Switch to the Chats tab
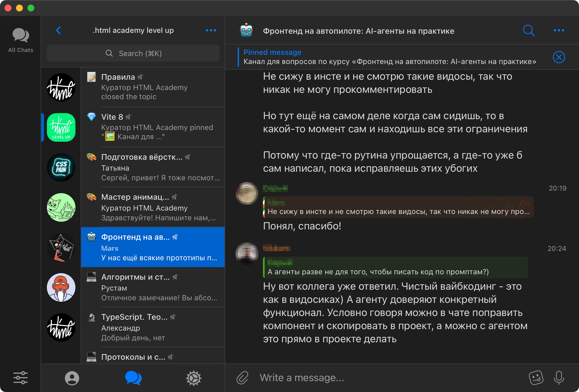Image resolution: width=579 pixels, height=392 pixels. 133,378
